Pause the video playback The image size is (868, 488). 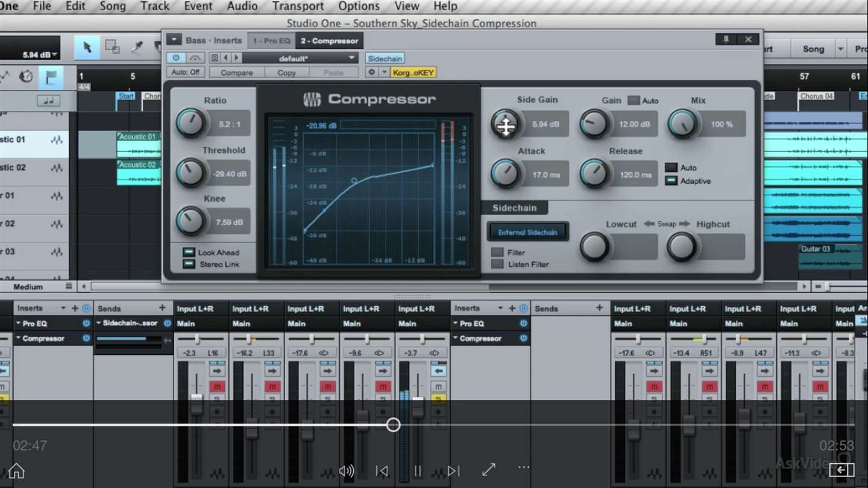tap(417, 471)
